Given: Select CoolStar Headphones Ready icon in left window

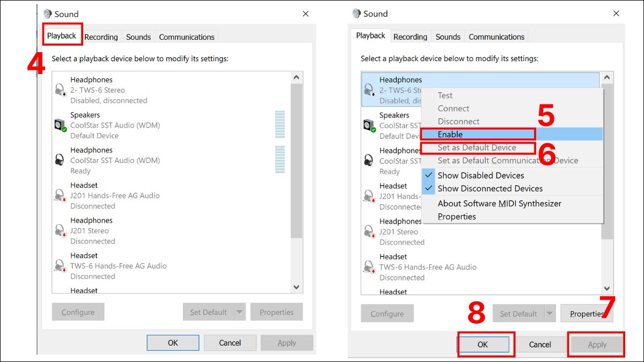Looking at the screenshot, I should (x=60, y=160).
